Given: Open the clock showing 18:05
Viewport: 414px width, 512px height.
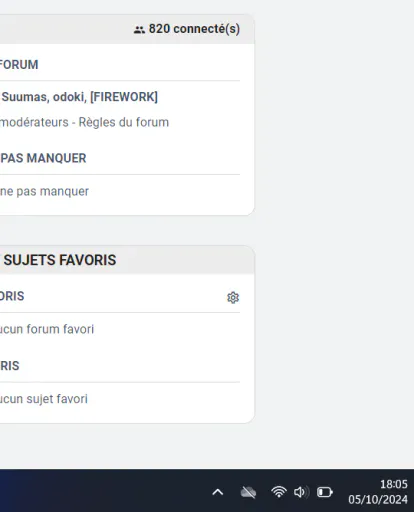Looking at the screenshot, I should (x=394, y=484).
